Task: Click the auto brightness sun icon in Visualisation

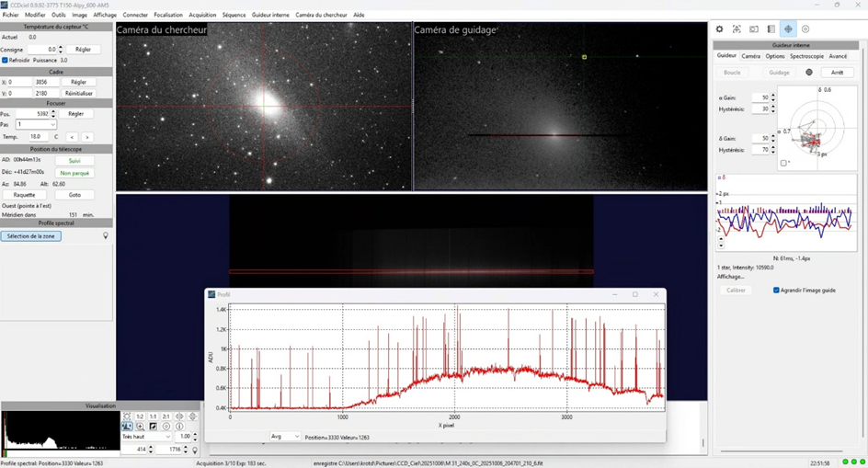Action: pyautogui.click(x=127, y=417)
